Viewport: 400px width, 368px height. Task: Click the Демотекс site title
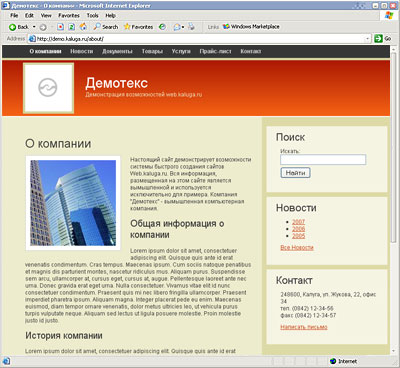click(116, 83)
